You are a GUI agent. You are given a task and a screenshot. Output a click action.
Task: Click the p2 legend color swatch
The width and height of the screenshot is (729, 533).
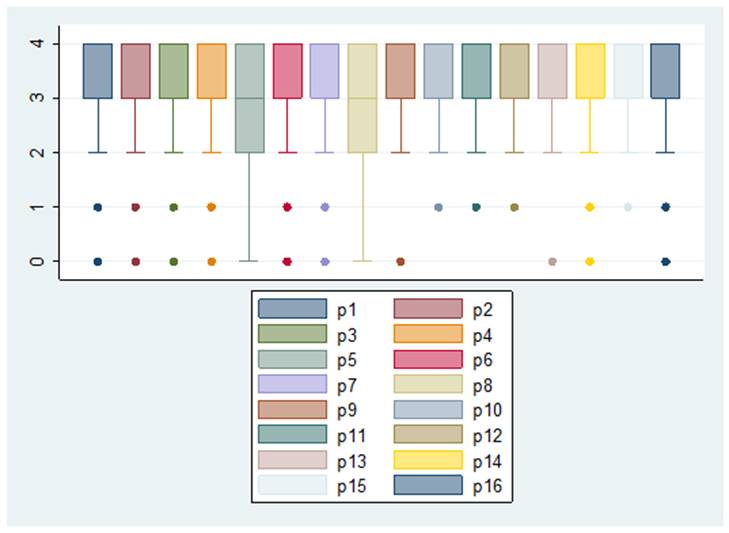428,308
